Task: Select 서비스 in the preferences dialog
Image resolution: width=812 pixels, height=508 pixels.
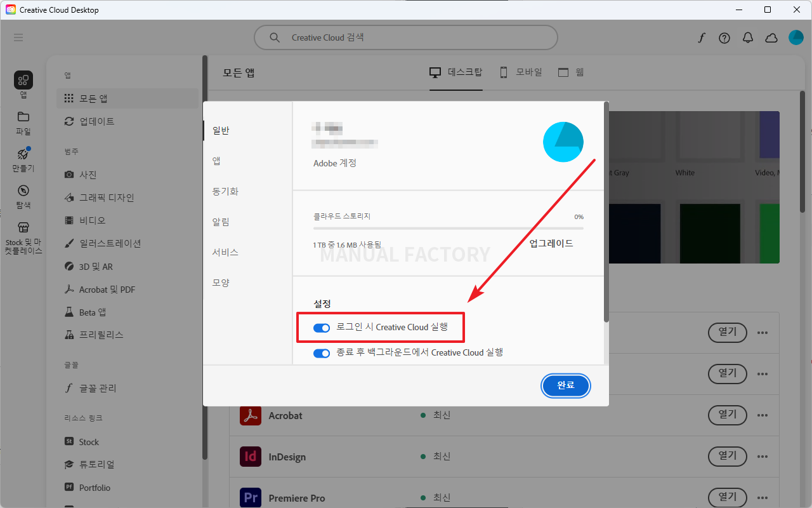Action: tap(225, 253)
